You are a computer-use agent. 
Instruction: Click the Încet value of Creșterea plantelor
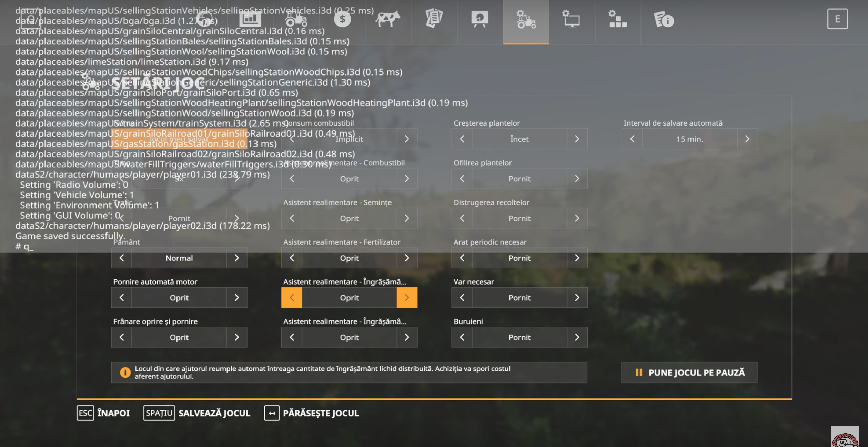pyautogui.click(x=519, y=139)
